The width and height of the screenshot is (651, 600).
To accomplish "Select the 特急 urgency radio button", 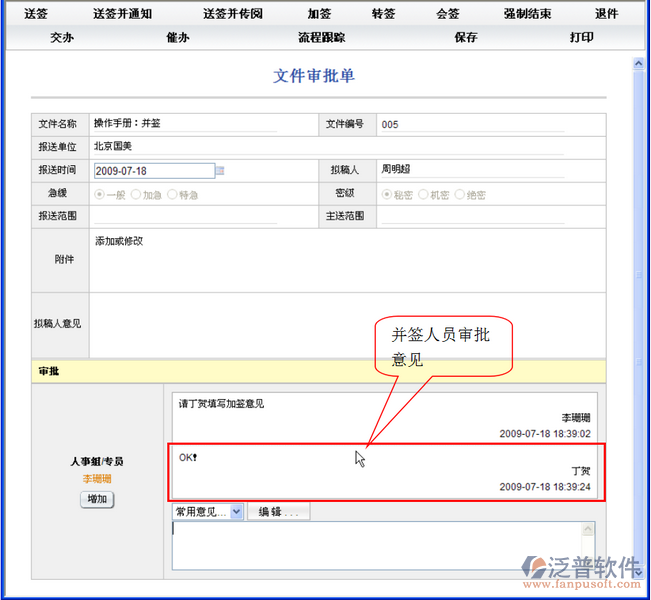I will coord(172,194).
